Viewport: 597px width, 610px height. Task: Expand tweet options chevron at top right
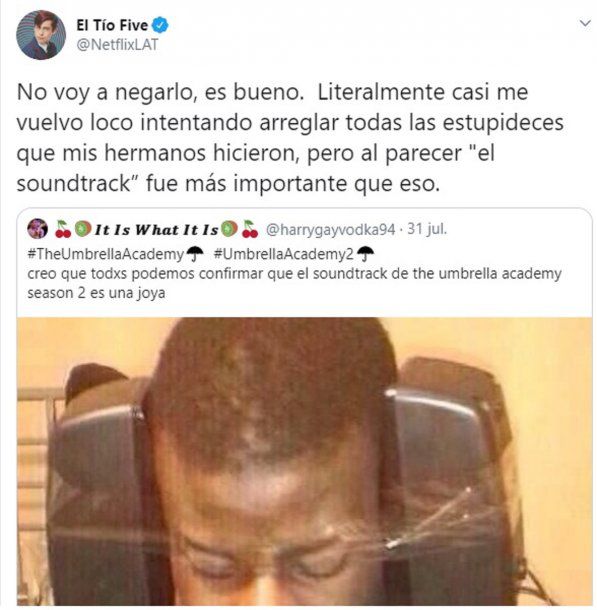pos(585,23)
